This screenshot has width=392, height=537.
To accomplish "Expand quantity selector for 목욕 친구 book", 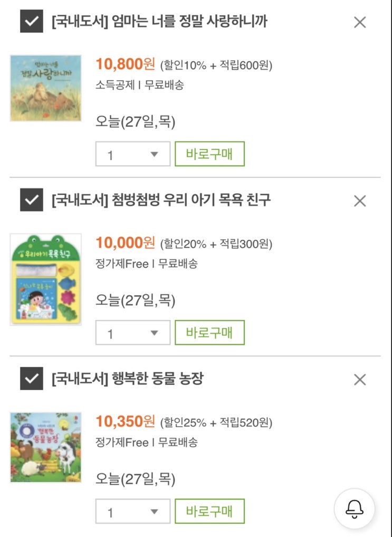I will tap(133, 333).
